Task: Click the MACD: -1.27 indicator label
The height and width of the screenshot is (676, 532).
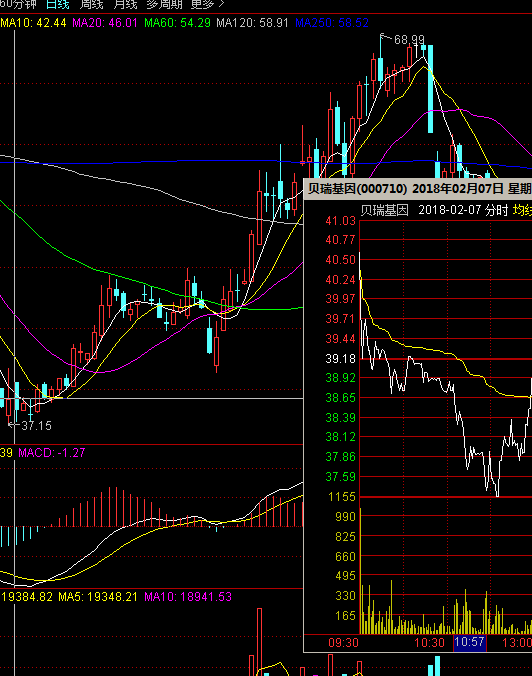Action: tap(52, 453)
